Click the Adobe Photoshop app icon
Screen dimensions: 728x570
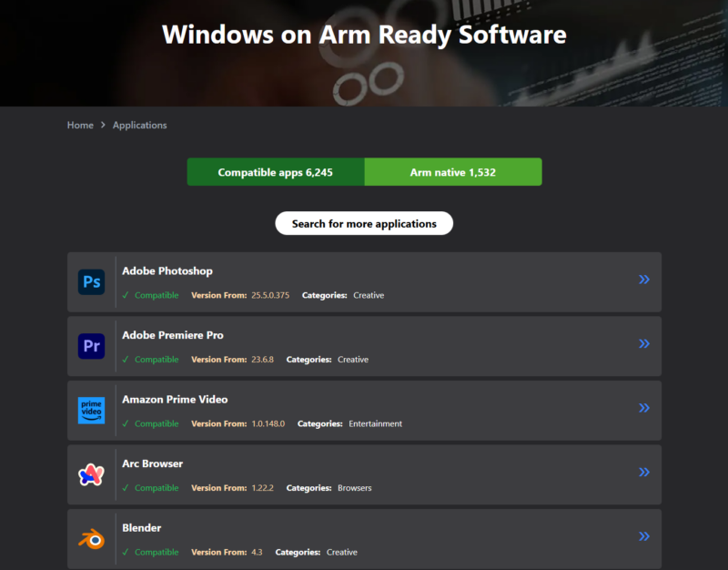pyautogui.click(x=91, y=282)
